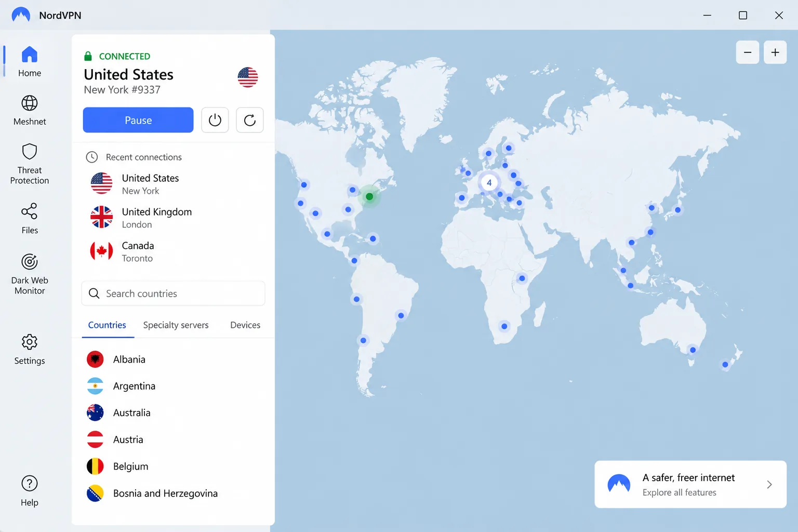Screen dimensions: 798x532
Task: Connect to recent Canada Toronto
Action: tap(174, 251)
